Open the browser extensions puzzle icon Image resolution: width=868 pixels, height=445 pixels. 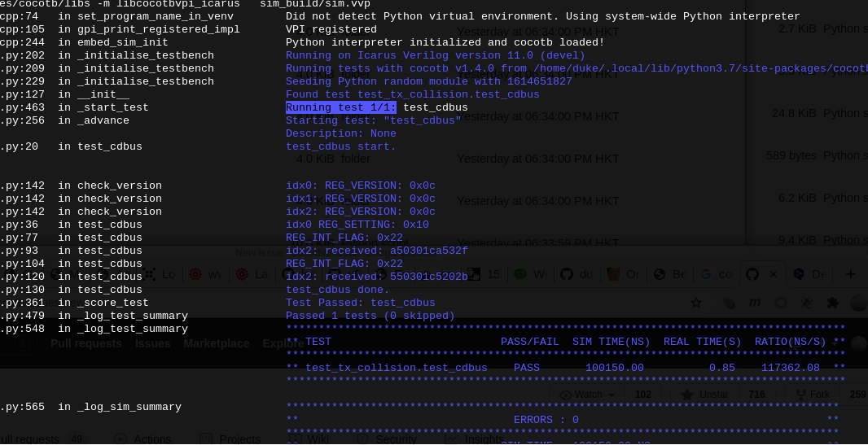coord(832,303)
